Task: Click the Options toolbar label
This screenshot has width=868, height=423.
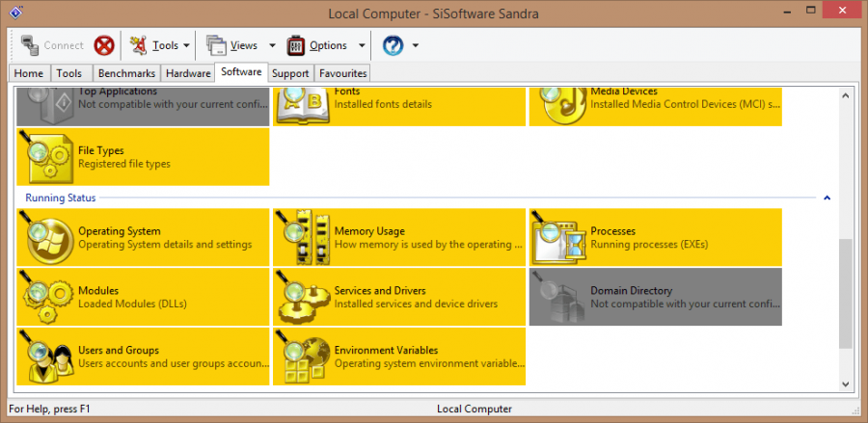Action: click(328, 45)
